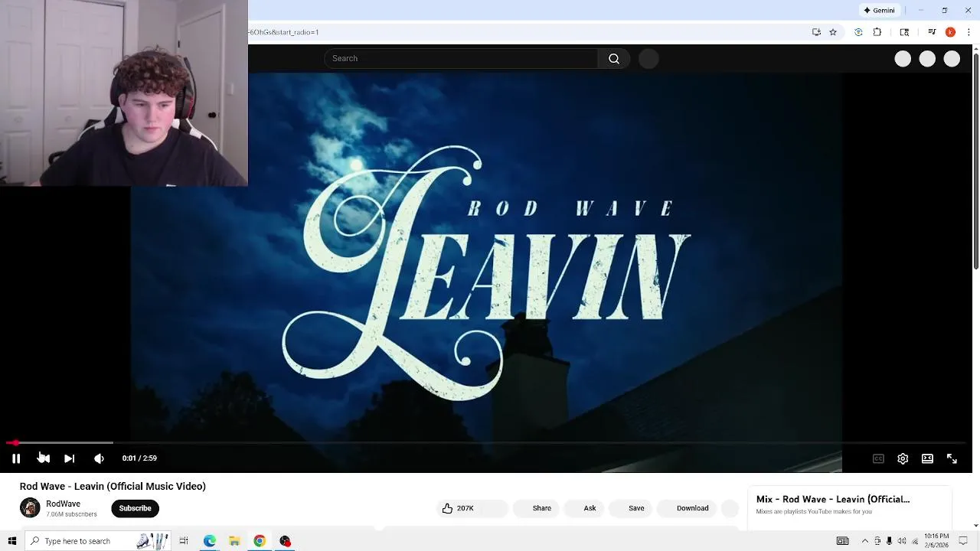The image size is (980, 551).
Task: Open the RodWave channel name link
Action: 63,504
